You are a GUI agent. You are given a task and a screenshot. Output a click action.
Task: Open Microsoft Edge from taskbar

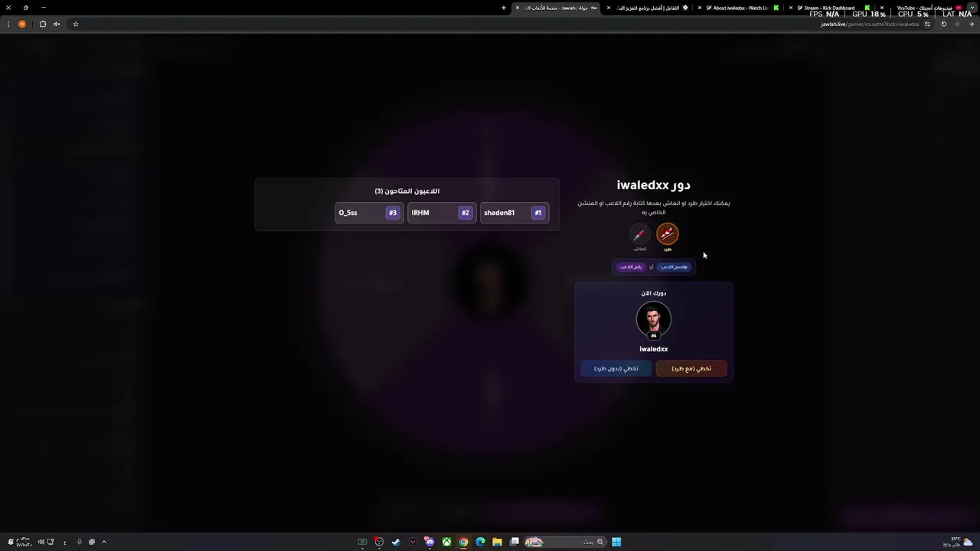click(x=480, y=542)
